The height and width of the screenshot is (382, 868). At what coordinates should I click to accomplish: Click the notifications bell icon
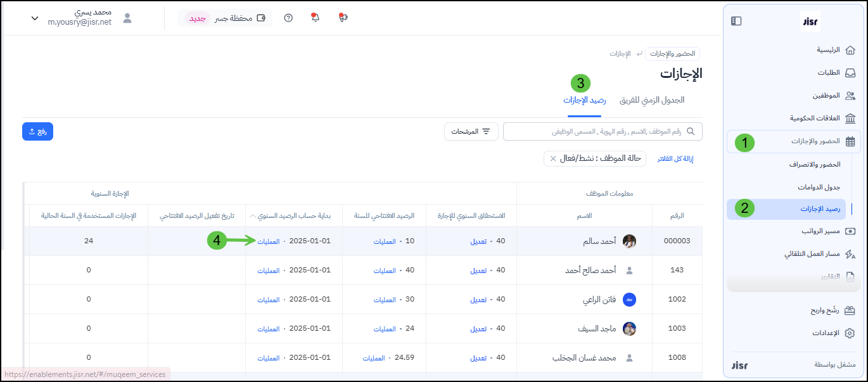tap(316, 18)
